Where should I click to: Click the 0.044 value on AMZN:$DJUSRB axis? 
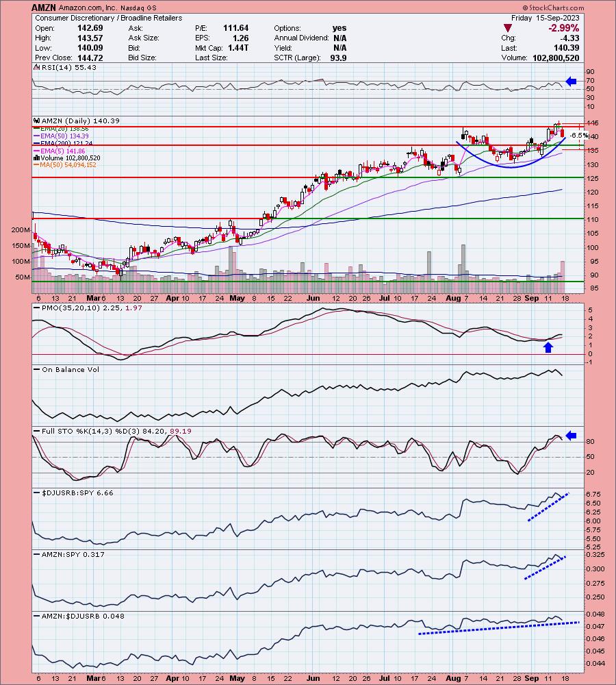click(x=595, y=663)
